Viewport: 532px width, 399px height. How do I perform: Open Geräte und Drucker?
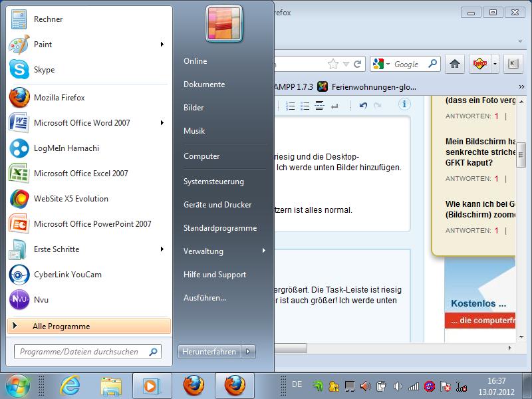[217, 205]
